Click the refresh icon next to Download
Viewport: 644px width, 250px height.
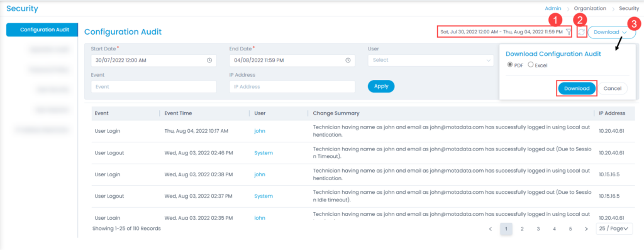coord(581,31)
